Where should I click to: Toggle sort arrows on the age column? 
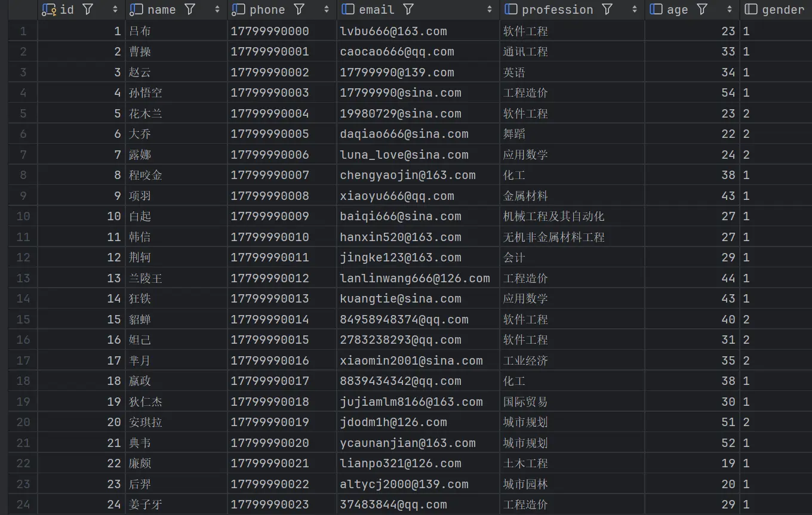[730, 10]
